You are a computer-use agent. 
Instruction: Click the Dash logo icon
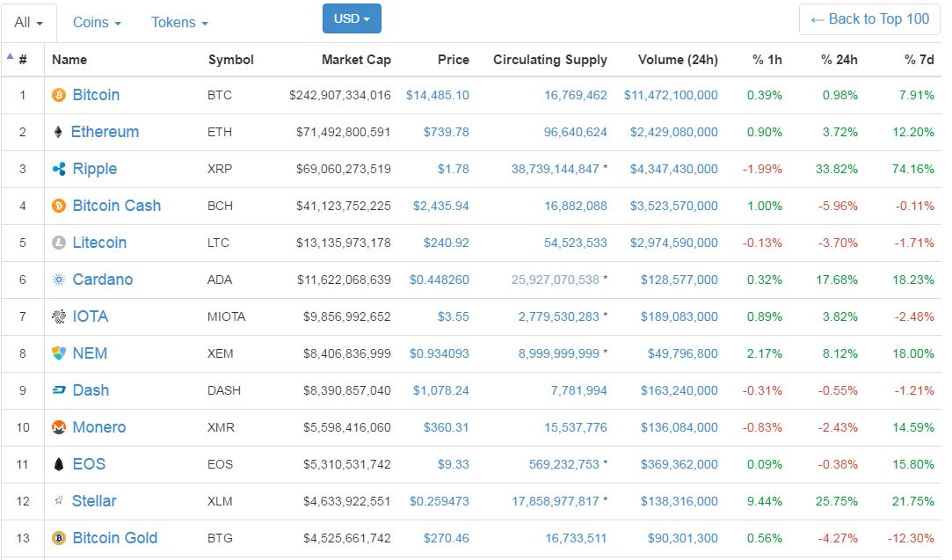tap(59, 390)
